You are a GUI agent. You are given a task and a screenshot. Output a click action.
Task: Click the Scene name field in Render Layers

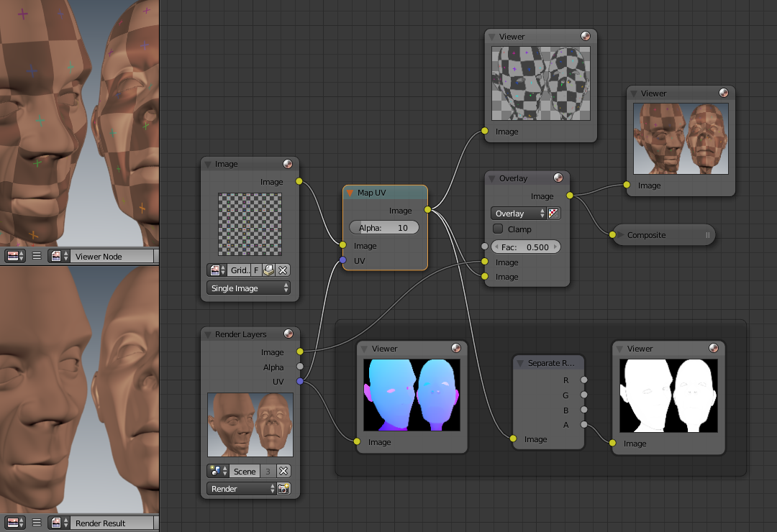point(245,471)
